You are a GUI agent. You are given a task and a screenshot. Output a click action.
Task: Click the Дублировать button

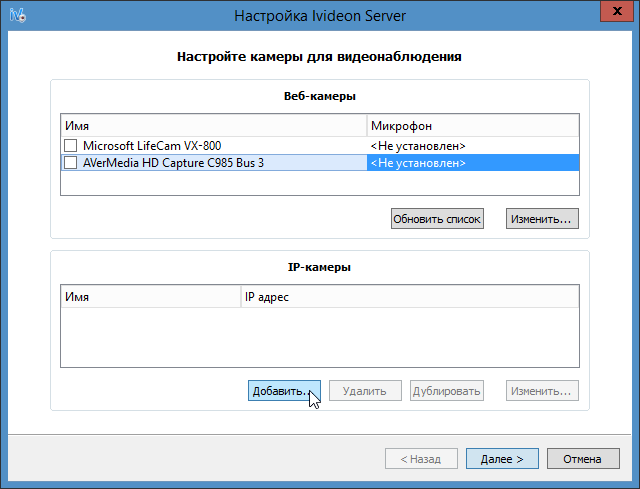(447, 391)
